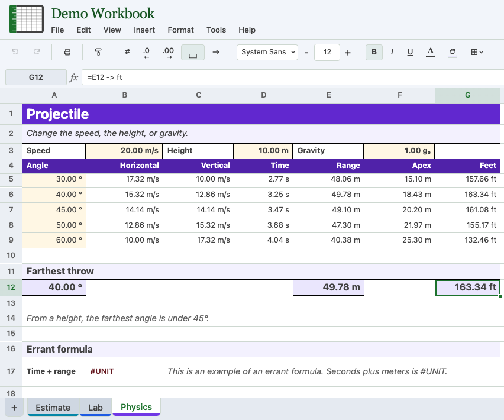Open the fill color bucket

click(x=453, y=53)
